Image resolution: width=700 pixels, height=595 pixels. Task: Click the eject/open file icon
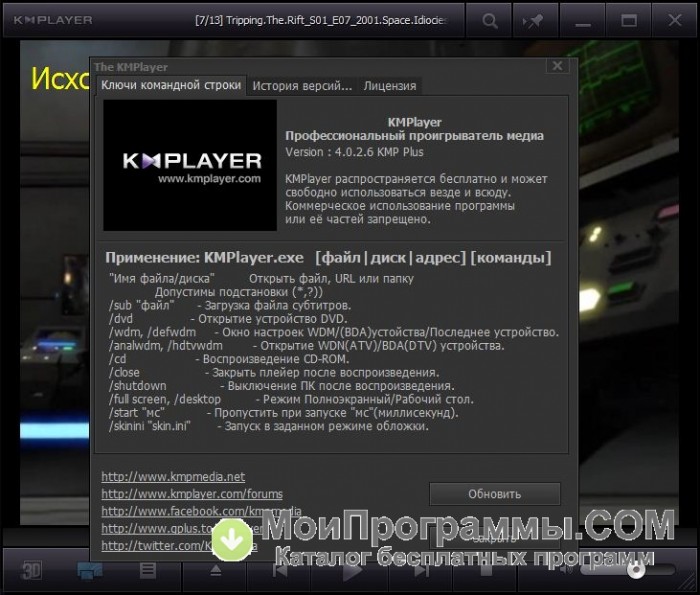point(216,570)
